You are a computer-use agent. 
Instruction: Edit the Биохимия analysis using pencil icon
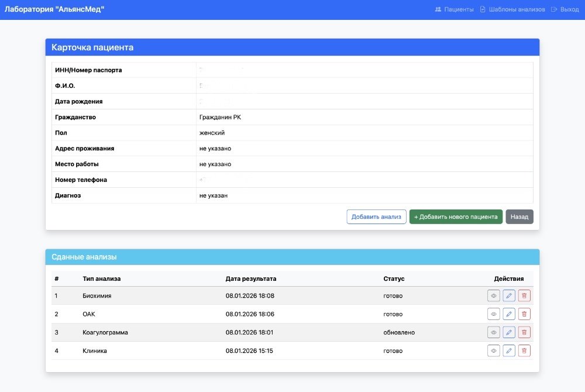click(x=508, y=295)
